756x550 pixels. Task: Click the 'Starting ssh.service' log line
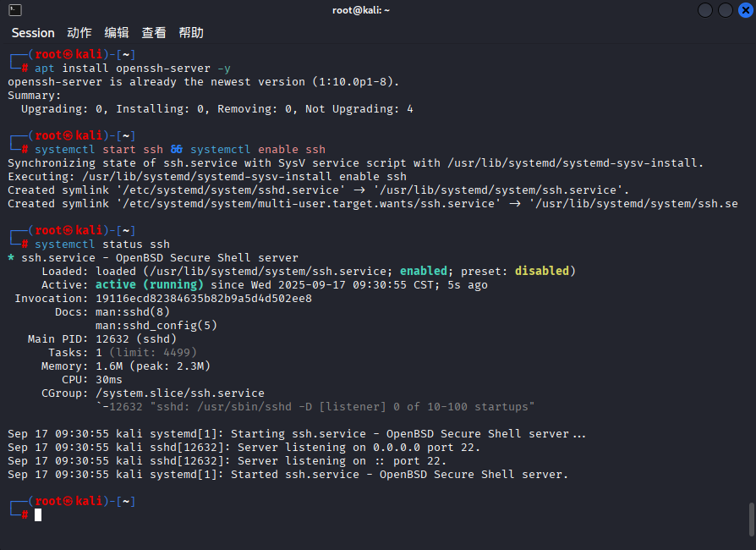click(297, 433)
